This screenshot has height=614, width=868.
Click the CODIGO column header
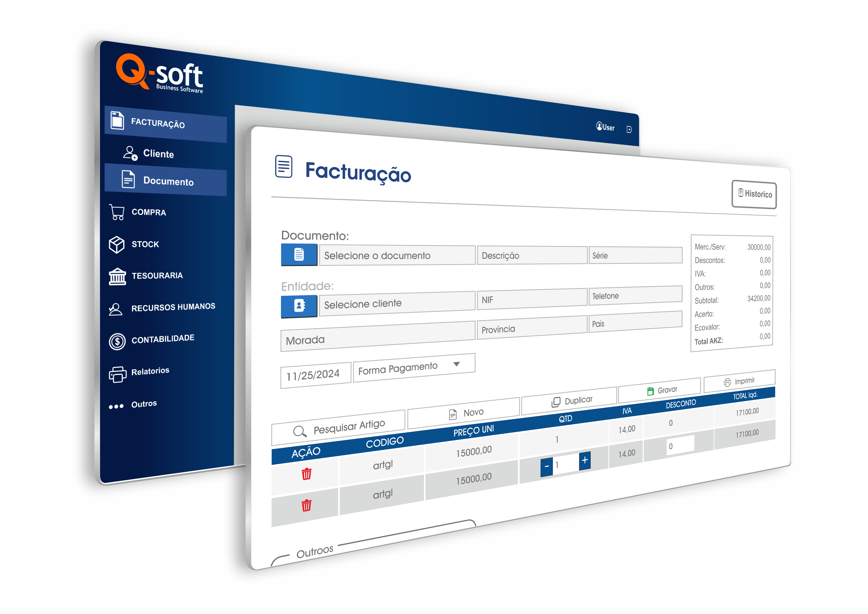pyautogui.click(x=385, y=442)
